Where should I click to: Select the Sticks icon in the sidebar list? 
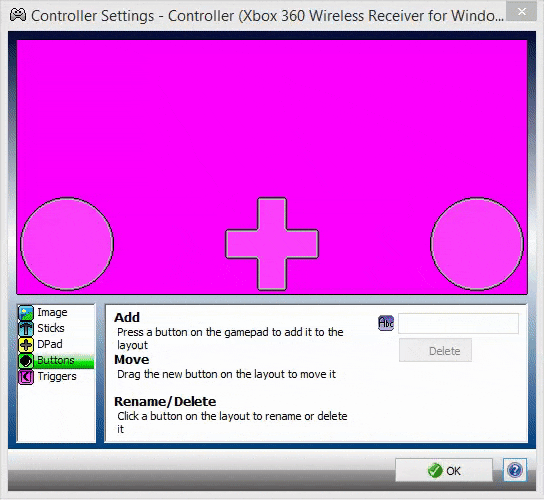(x=26, y=329)
